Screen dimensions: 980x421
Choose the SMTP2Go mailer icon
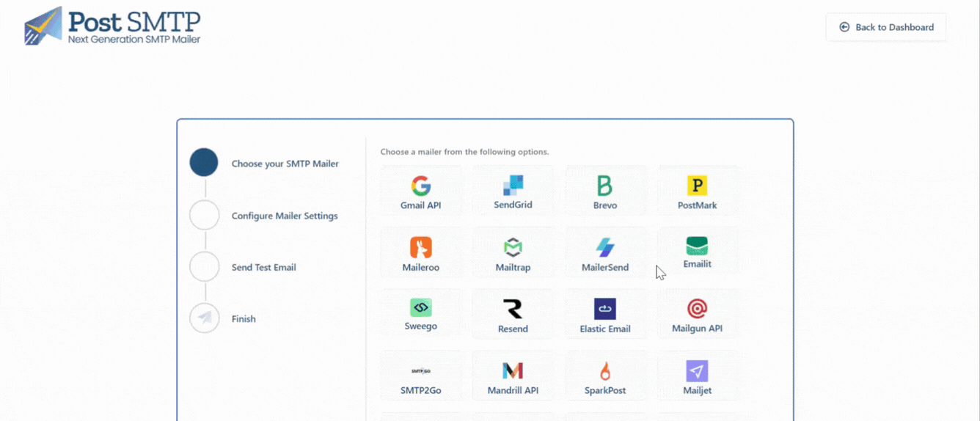tap(421, 371)
